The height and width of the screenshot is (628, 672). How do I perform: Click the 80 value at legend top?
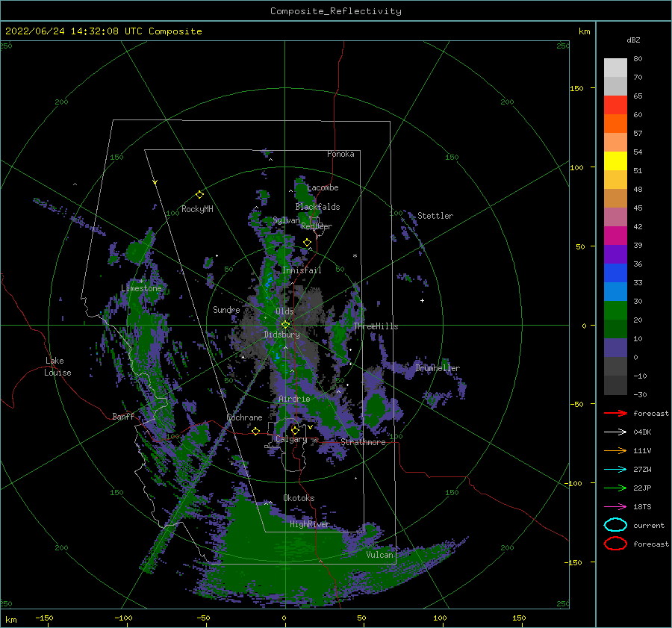point(638,58)
